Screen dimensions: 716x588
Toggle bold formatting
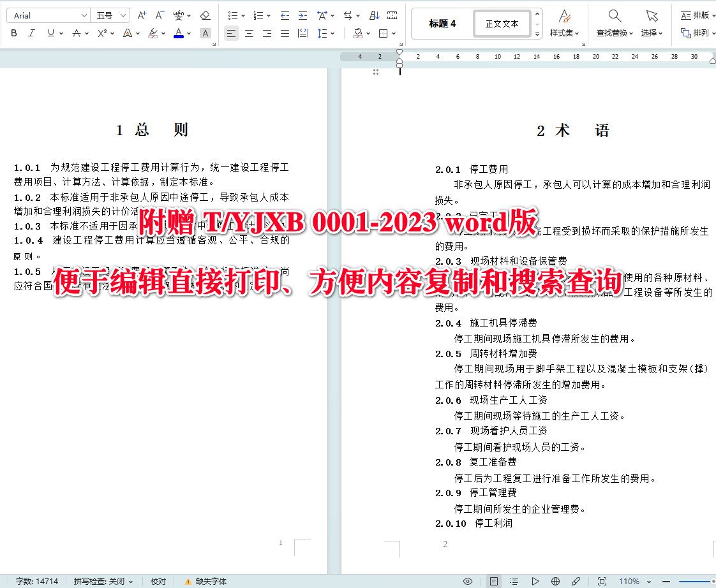[x=14, y=33]
